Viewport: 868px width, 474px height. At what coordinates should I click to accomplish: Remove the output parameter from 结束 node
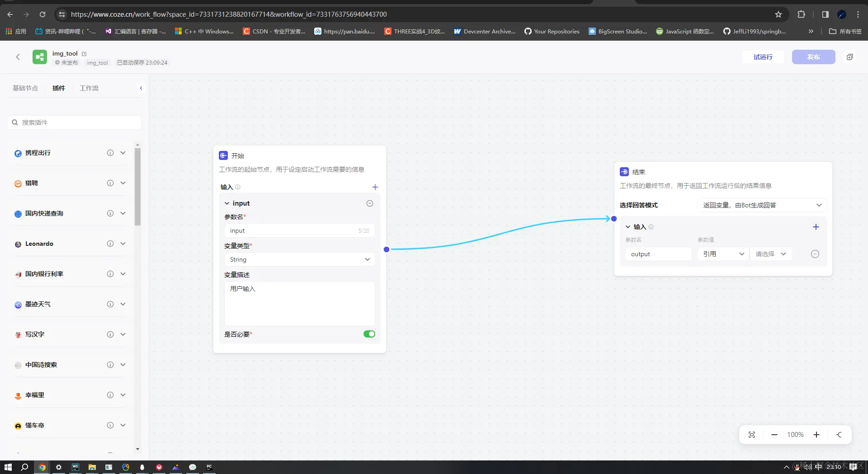(815, 254)
